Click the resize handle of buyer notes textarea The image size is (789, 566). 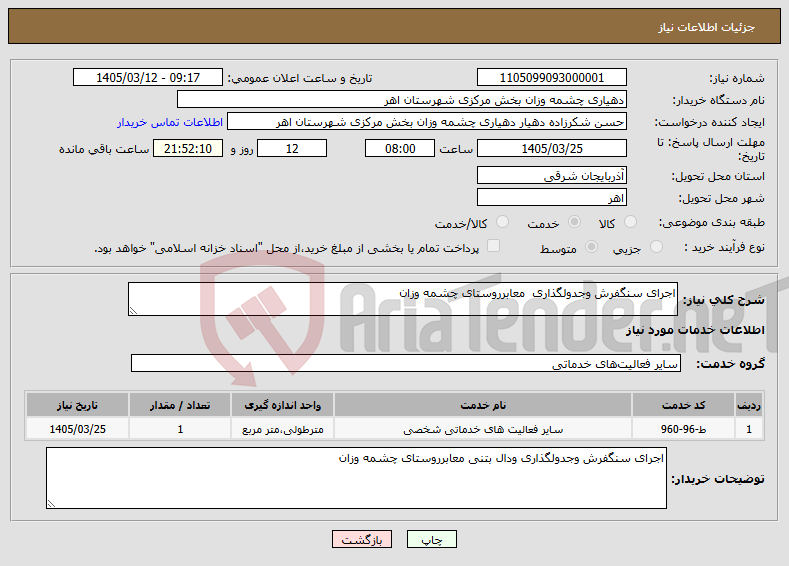coord(51,503)
